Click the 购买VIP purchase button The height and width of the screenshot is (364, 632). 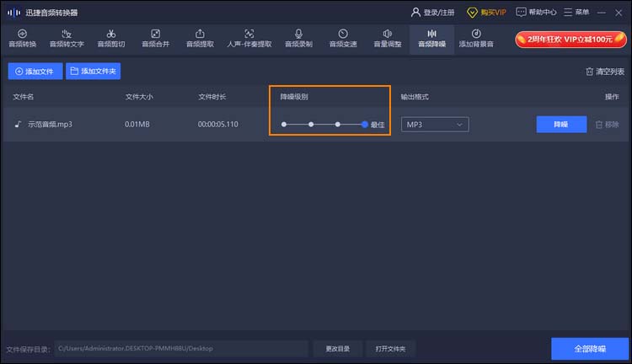tap(486, 13)
